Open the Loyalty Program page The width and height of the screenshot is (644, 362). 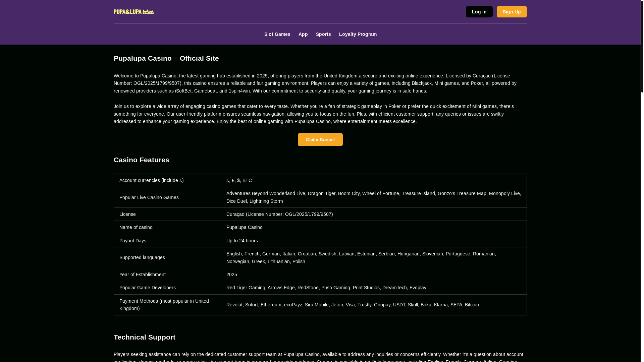point(358,34)
